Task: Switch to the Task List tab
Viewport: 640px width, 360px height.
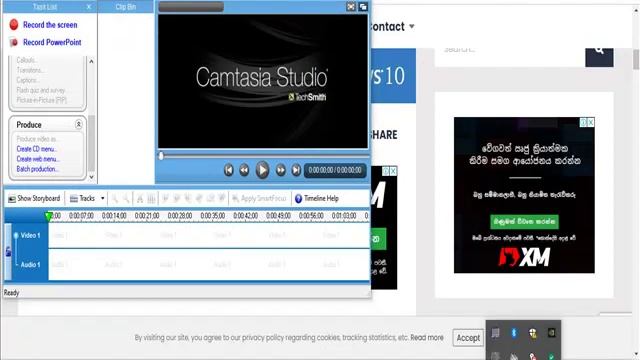Action: point(45,7)
